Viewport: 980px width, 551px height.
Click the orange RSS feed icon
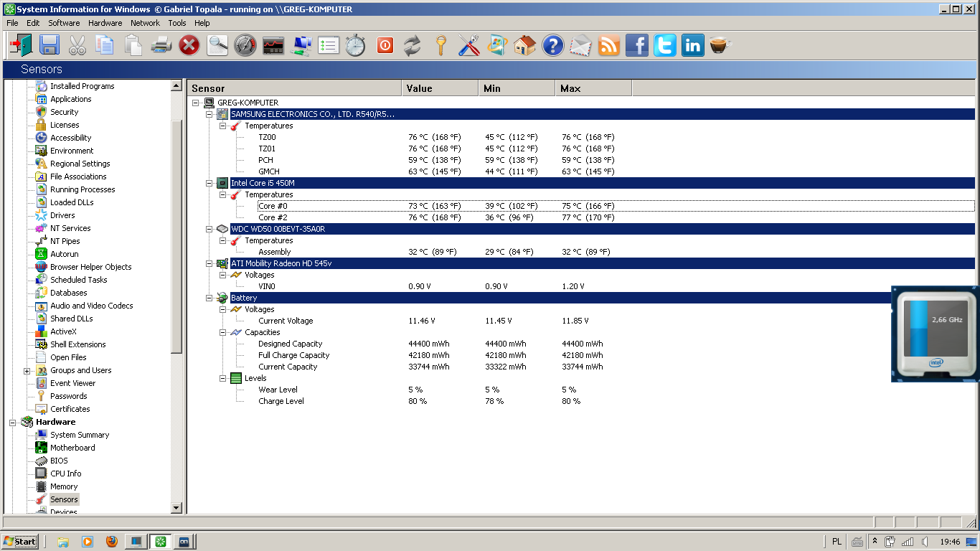(x=609, y=46)
